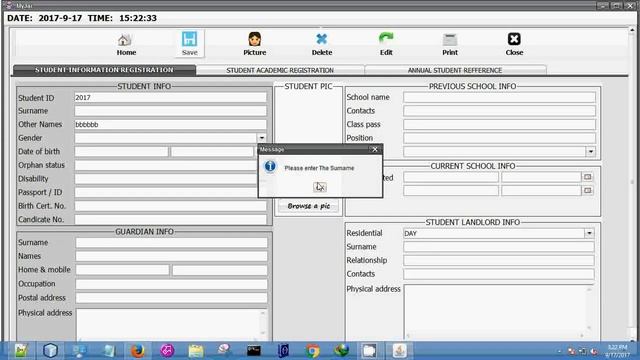Click previous School name field
The height and width of the screenshot is (360, 640).
point(499,97)
